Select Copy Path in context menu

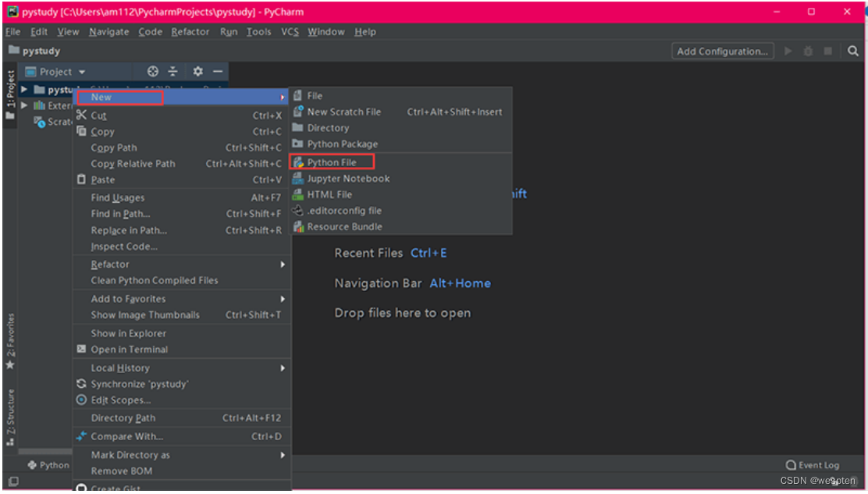point(182,147)
